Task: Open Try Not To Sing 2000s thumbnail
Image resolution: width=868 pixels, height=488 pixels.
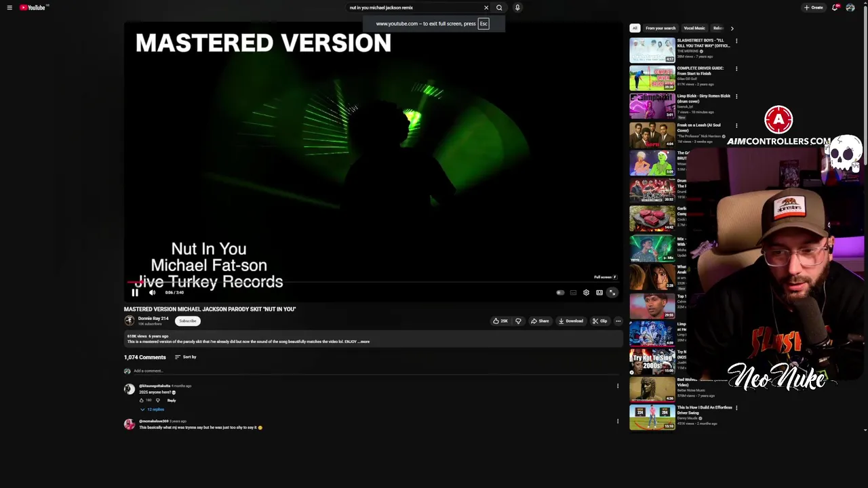Action: (652, 361)
